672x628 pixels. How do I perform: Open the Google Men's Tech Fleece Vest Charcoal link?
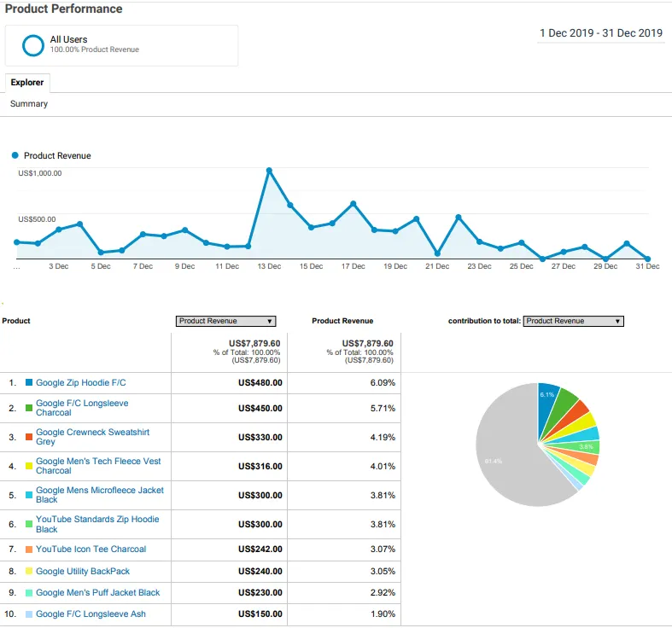[98, 466]
